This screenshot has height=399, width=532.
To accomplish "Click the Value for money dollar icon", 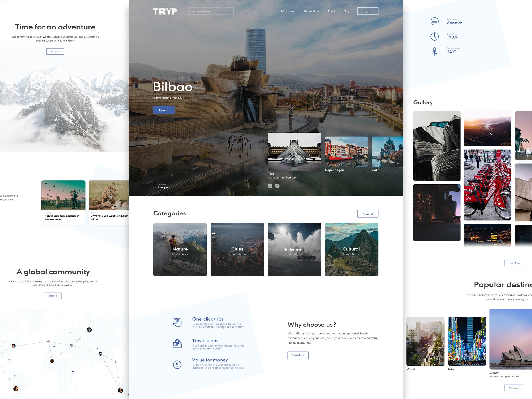I will [x=177, y=365].
